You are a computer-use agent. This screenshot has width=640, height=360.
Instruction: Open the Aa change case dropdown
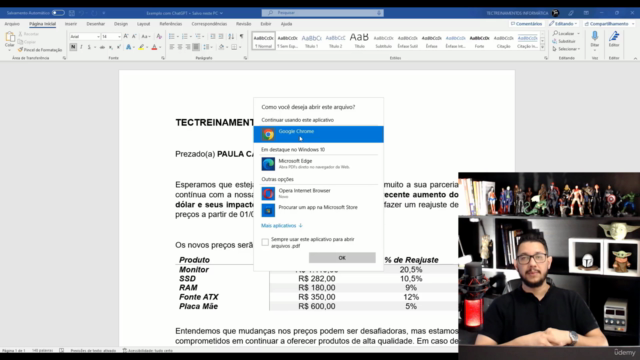coord(145,36)
